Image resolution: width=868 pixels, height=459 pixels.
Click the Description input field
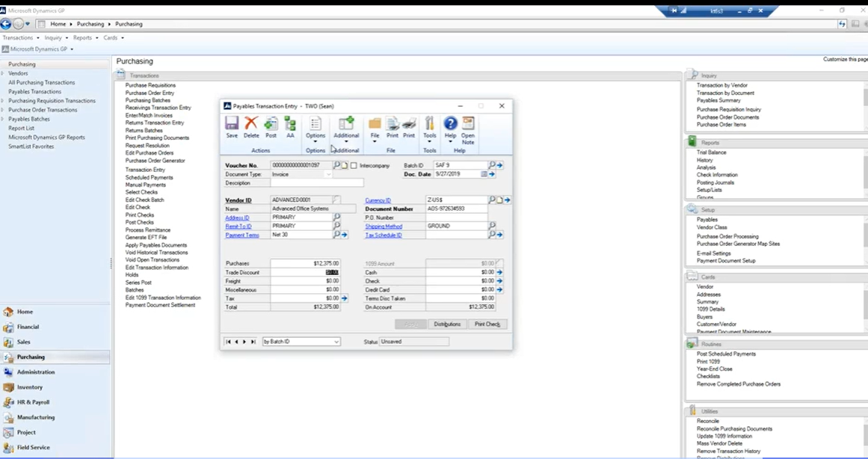[317, 182]
